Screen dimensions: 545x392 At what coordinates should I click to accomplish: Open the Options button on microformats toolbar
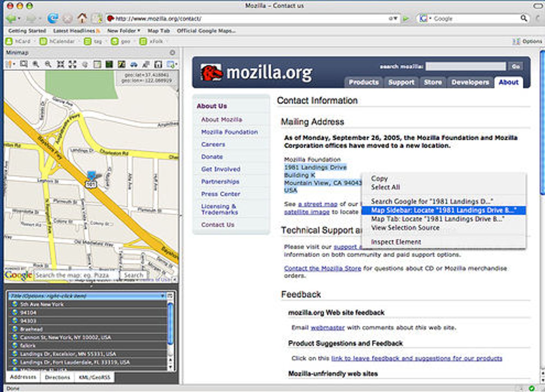point(527,41)
